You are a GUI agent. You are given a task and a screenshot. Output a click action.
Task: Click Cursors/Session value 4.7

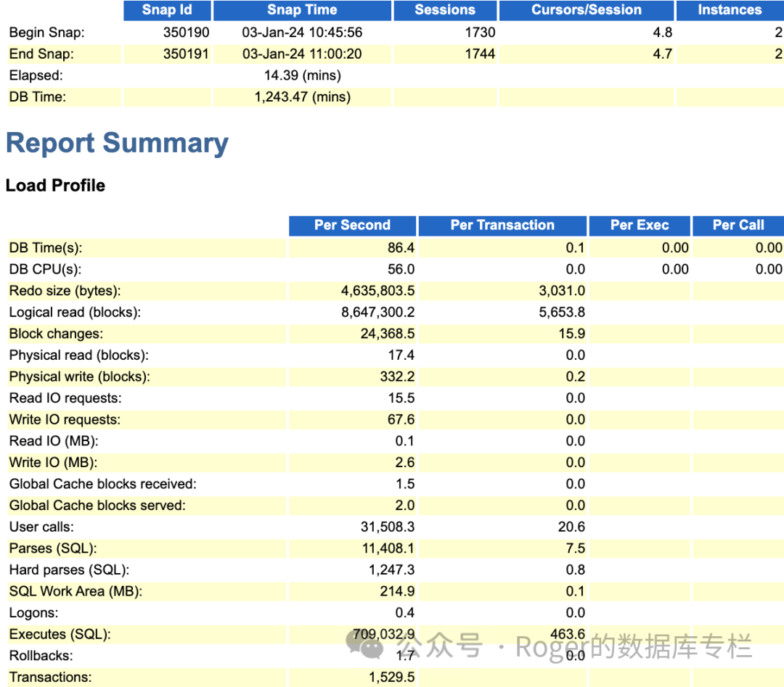coord(663,54)
